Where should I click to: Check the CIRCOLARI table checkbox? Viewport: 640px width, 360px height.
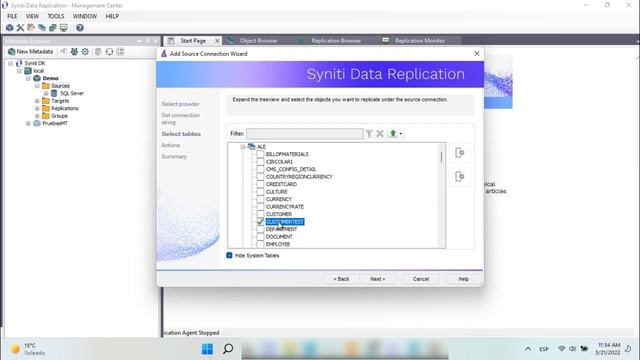coord(260,162)
